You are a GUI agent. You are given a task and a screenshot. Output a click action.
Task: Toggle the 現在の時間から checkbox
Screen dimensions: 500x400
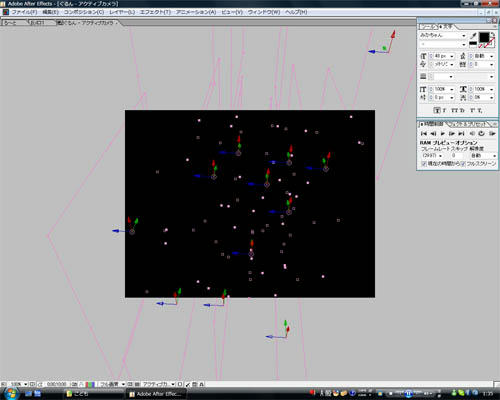(x=424, y=164)
